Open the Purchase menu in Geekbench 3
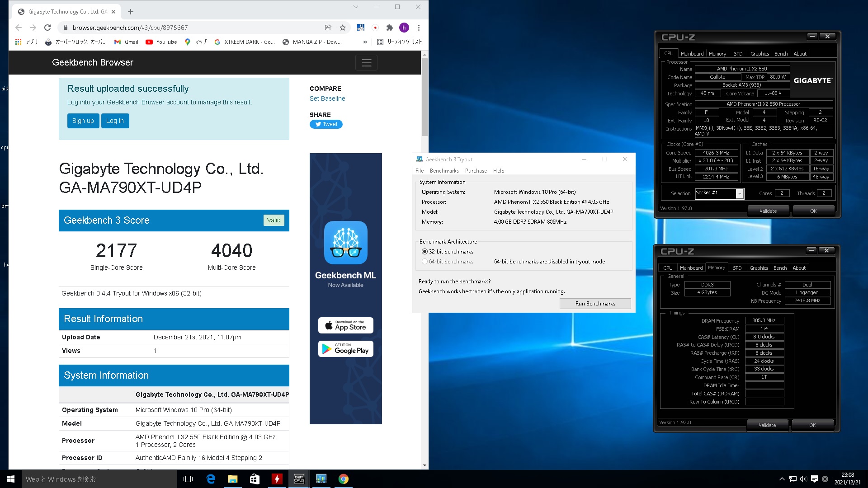 click(x=476, y=171)
